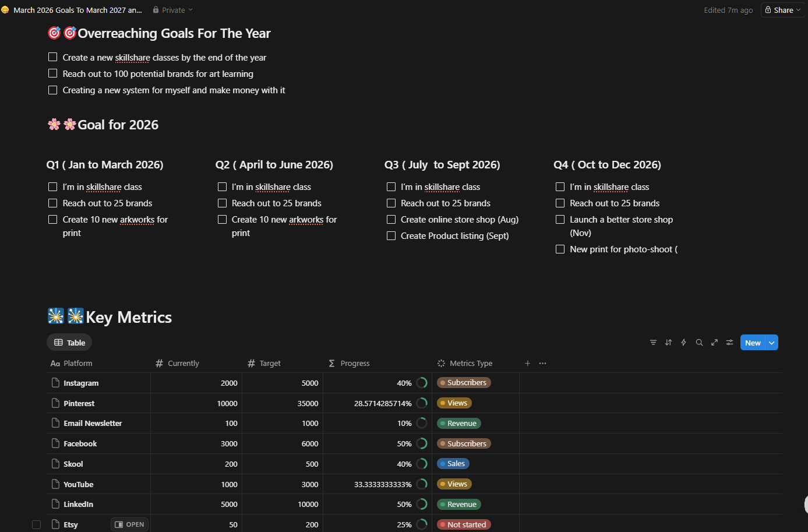The image size is (808, 532).
Task: Click the page emoji icon in title bar
Action: point(5,10)
